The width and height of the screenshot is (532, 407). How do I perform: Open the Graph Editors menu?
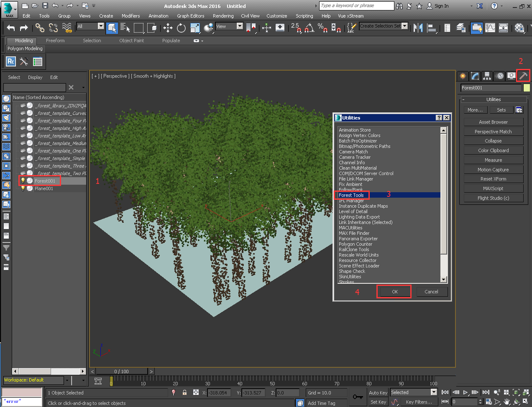pos(190,16)
